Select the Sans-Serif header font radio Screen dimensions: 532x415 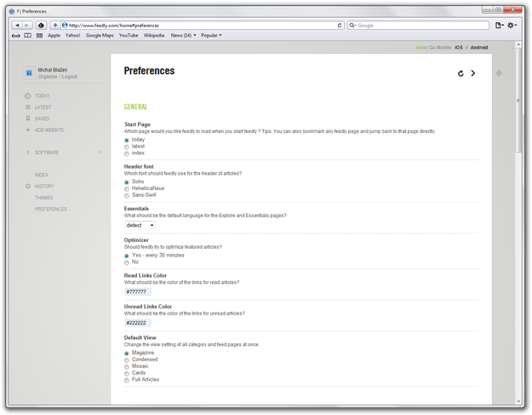click(x=127, y=196)
